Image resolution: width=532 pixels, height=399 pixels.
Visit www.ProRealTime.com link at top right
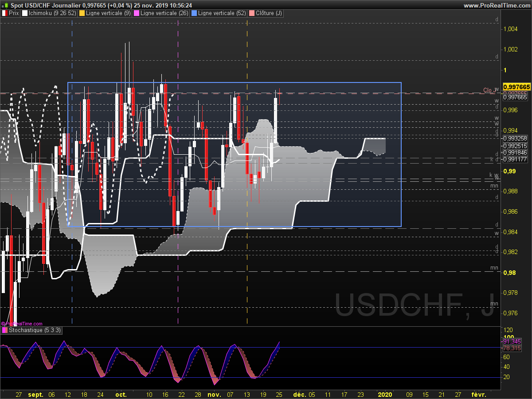(497, 5)
